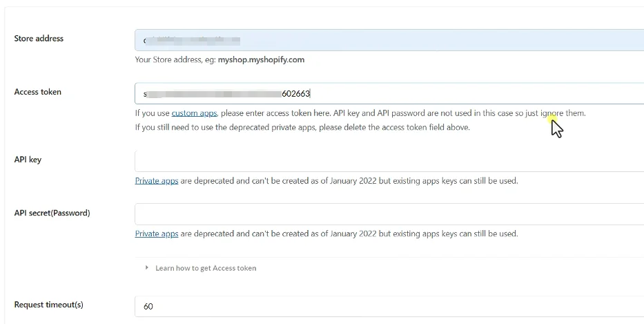The image size is (644, 324).
Task: Click the deprecated private apps help line
Action: pos(302,127)
